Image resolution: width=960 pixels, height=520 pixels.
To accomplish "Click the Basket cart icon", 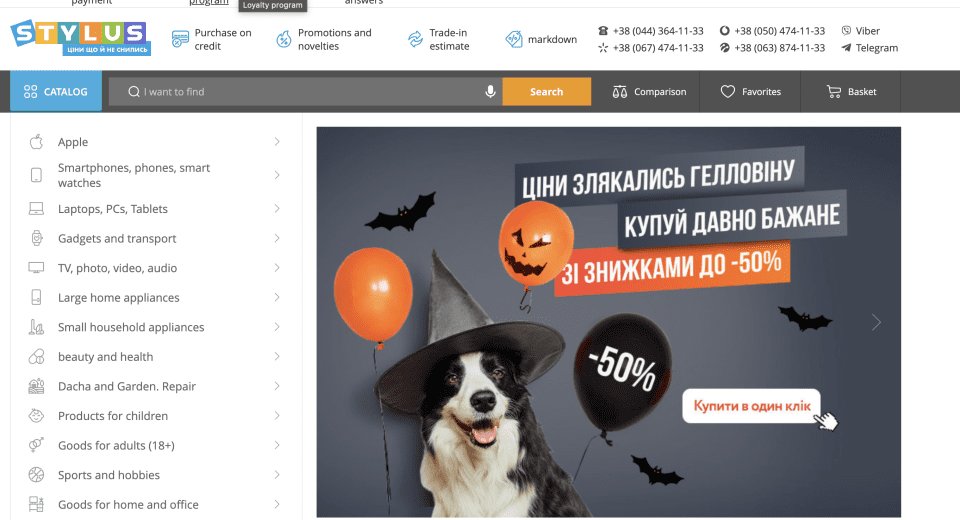I will (x=834, y=92).
